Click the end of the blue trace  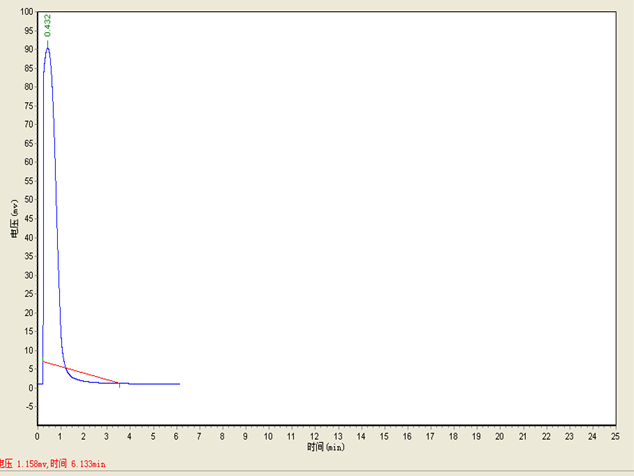pyautogui.click(x=179, y=384)
